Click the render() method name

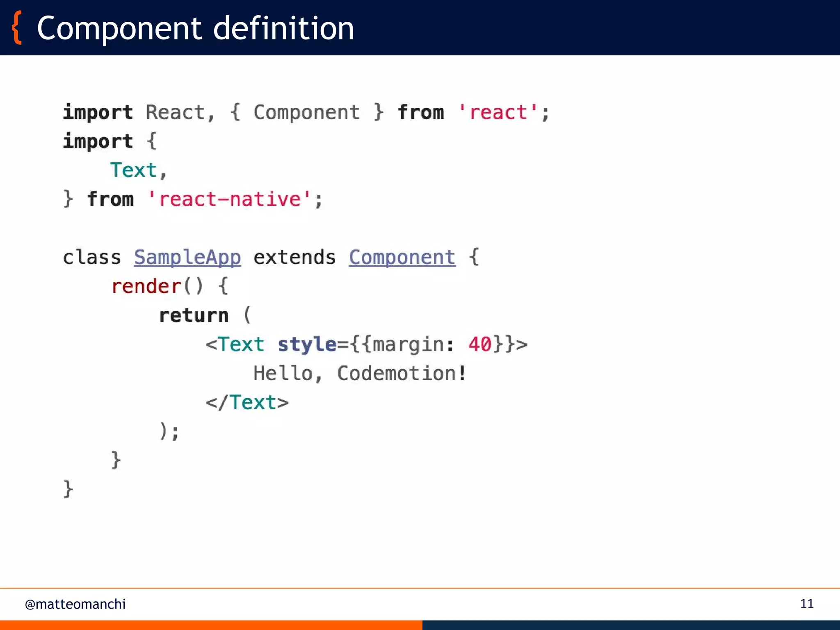click(146, 286)
